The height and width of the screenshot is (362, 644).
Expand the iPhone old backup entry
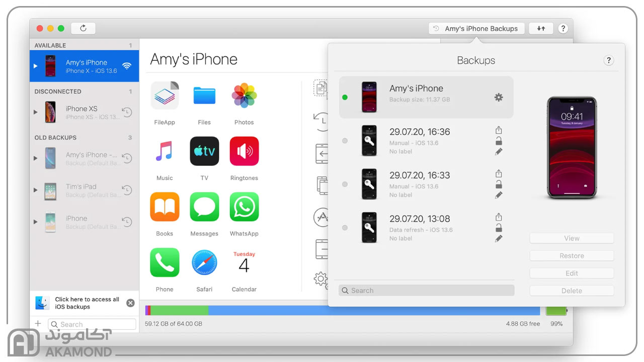tap(35, 222)
